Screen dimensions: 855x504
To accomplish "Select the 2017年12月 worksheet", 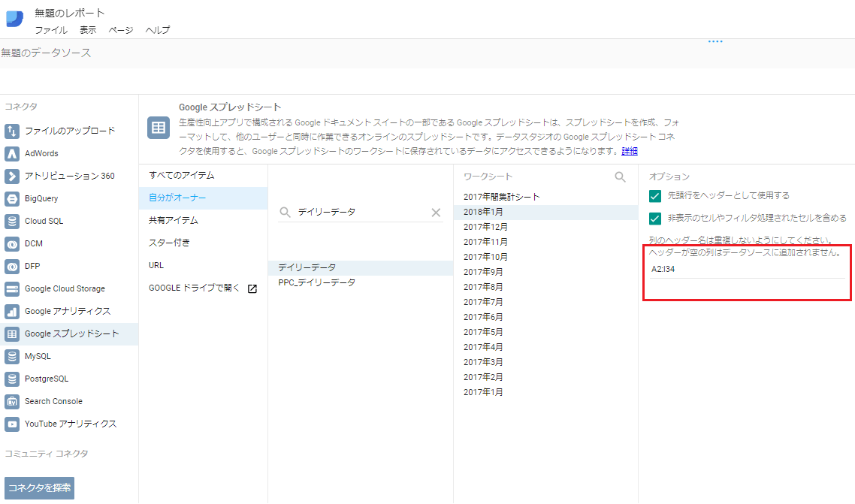I will tap(545, 227).
